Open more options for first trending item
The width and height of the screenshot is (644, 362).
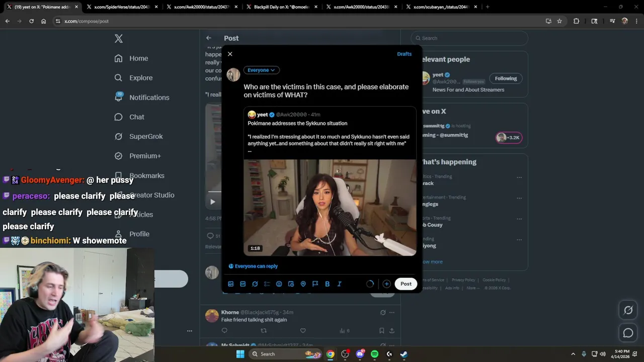pyautogui.click(x=519, y=177)
